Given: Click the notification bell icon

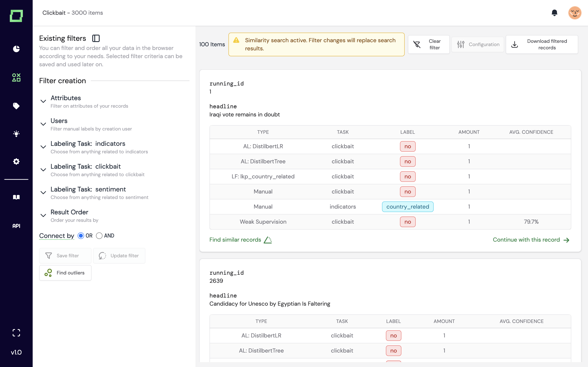Looking at the screenshot, I should point(554,13).
